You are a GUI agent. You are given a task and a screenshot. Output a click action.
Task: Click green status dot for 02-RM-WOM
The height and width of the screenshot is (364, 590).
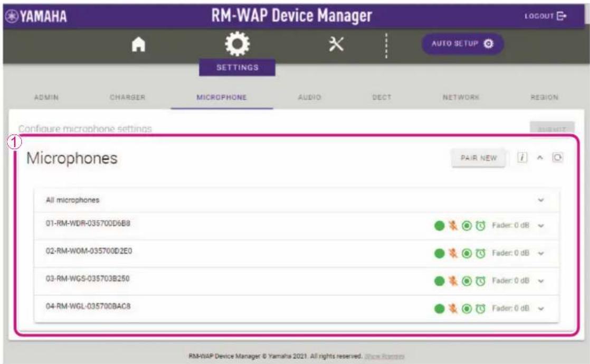pos(439,253)
